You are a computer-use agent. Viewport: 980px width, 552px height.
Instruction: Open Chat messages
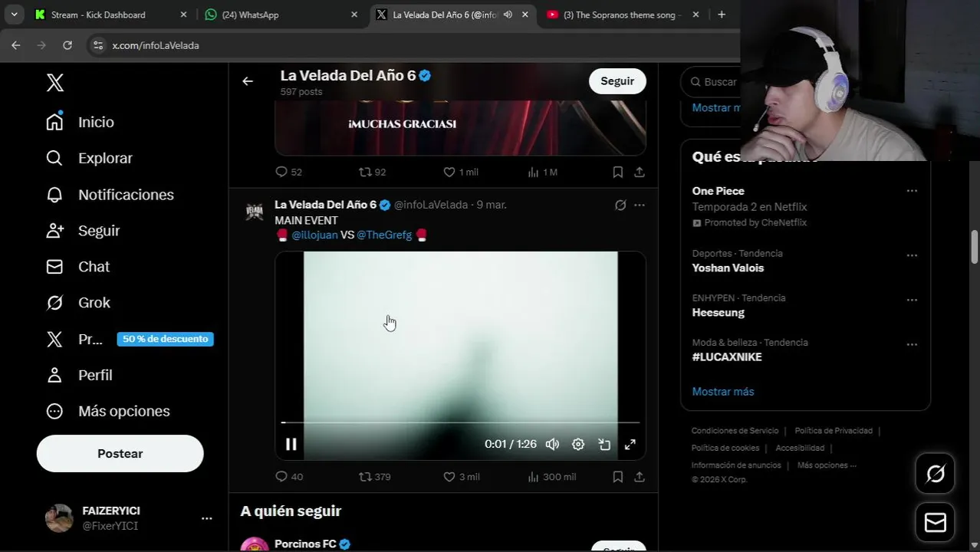point(78,267)
